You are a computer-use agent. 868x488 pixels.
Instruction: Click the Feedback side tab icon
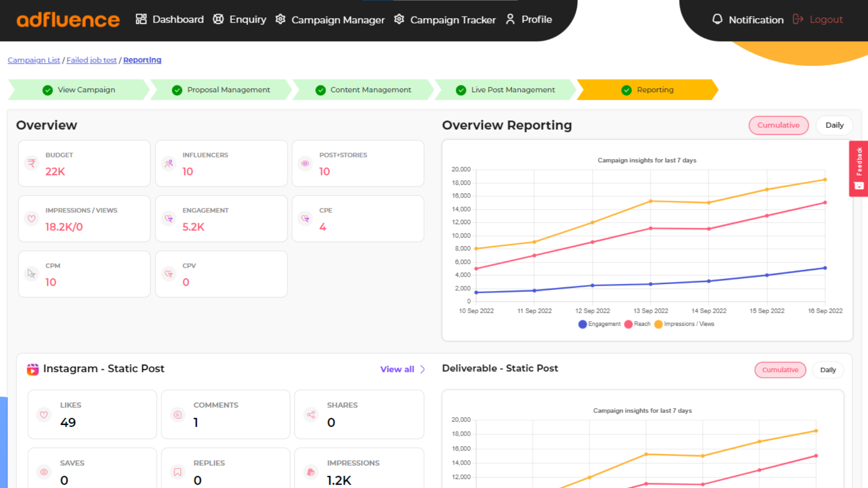coord(859,186)
